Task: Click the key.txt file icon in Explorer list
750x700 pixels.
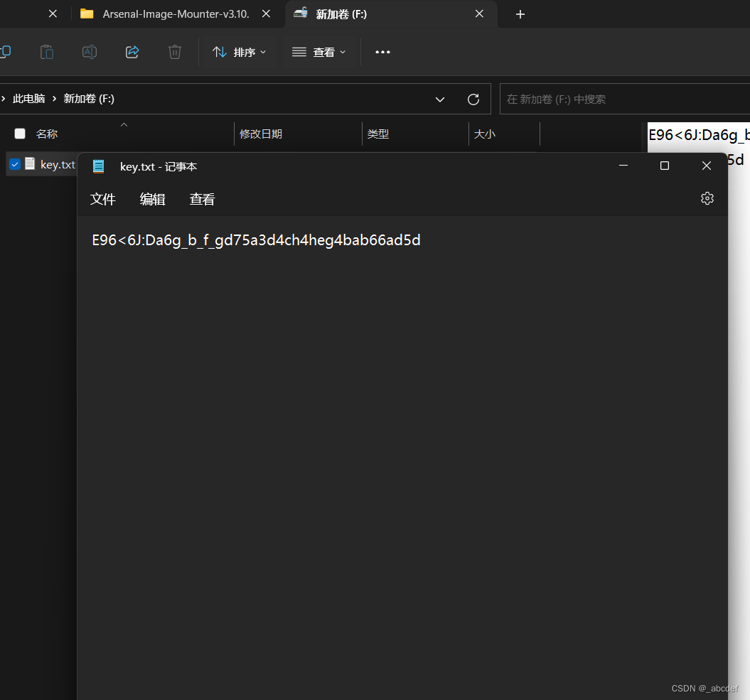Action: [x=30, y=164]
